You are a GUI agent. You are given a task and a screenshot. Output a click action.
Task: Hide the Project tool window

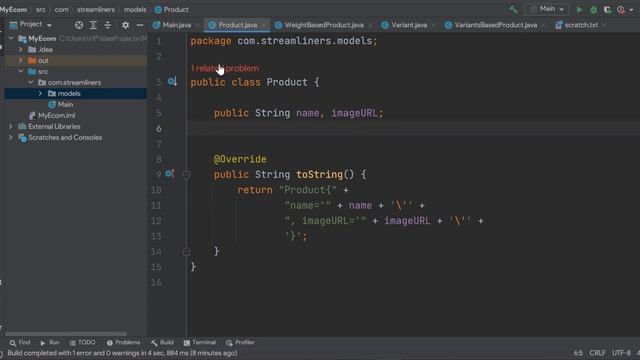pyautogui.click(x=140, y=25)
